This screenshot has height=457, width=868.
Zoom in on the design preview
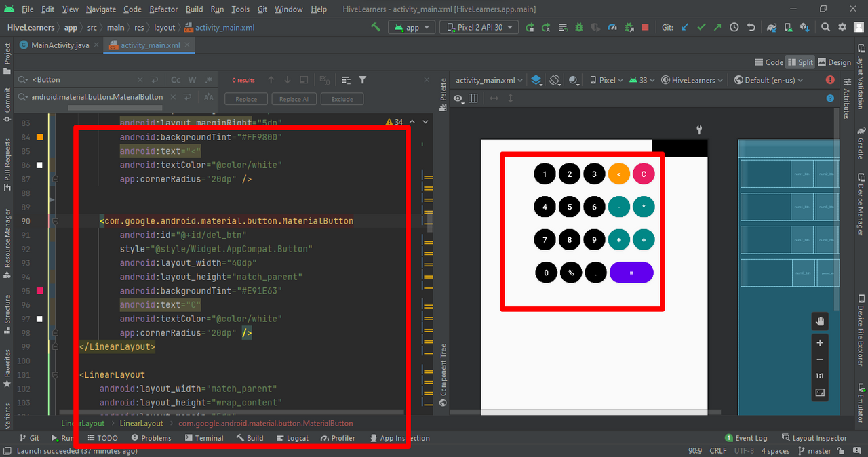(x=820, y=343)
